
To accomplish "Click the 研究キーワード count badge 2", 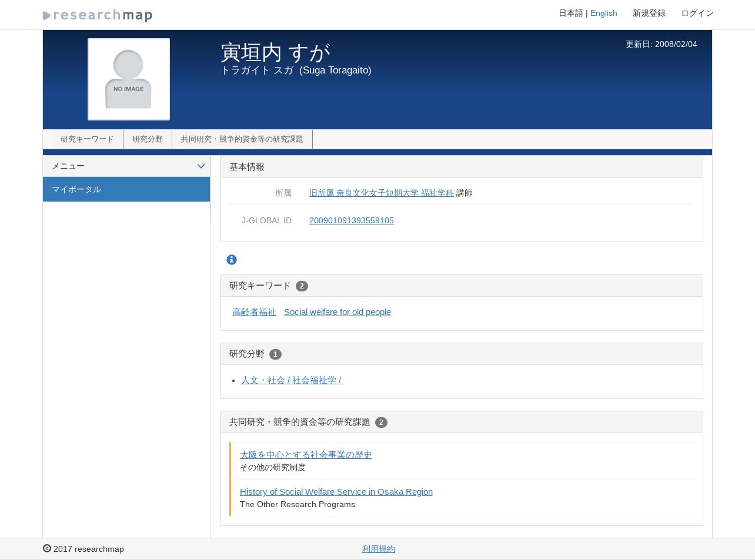I will click(x=302, y=286).
